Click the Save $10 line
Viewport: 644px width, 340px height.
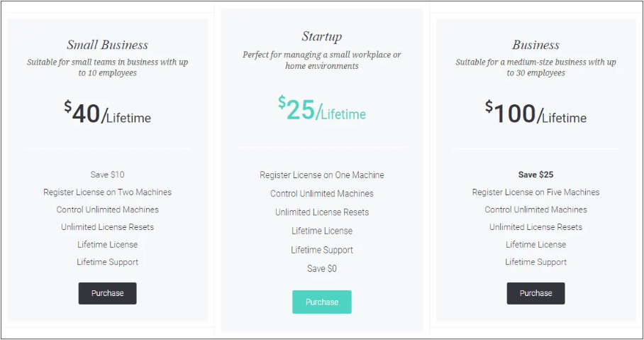point(107,175)
